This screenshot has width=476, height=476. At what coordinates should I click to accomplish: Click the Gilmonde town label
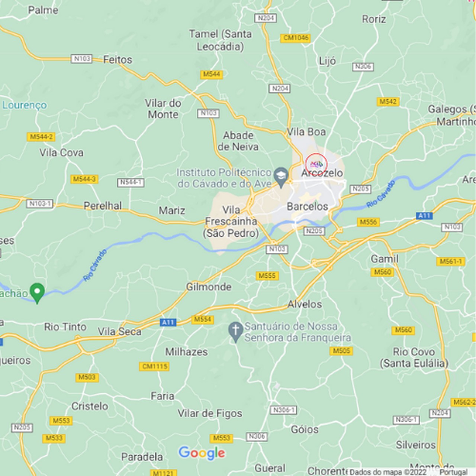click(209, 287)
